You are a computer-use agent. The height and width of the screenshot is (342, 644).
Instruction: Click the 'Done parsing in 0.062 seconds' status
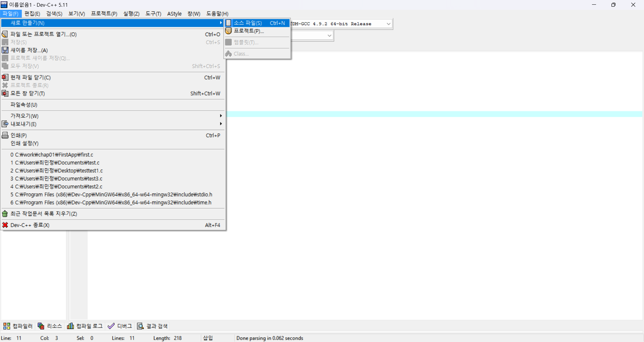[270, 338]
